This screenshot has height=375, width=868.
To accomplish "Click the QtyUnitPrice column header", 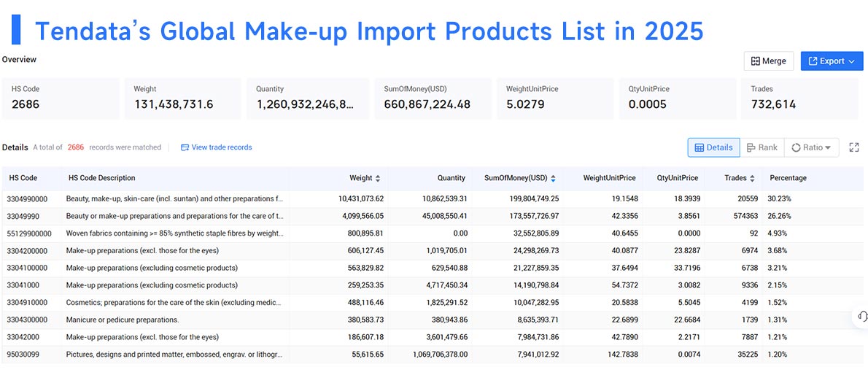I will click(x=677, y=178).
